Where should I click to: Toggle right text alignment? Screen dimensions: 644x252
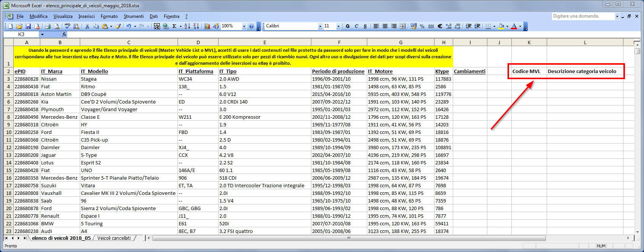[x=394, y=26]
